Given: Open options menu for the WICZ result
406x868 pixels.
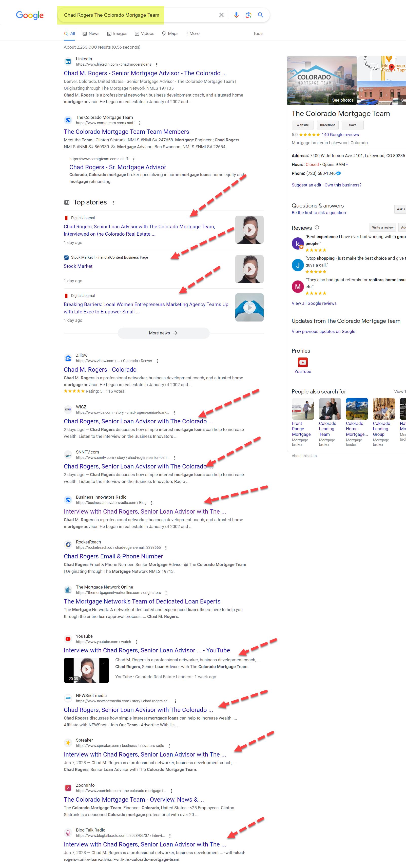Looking at the screenshot, I should (174, 412).
